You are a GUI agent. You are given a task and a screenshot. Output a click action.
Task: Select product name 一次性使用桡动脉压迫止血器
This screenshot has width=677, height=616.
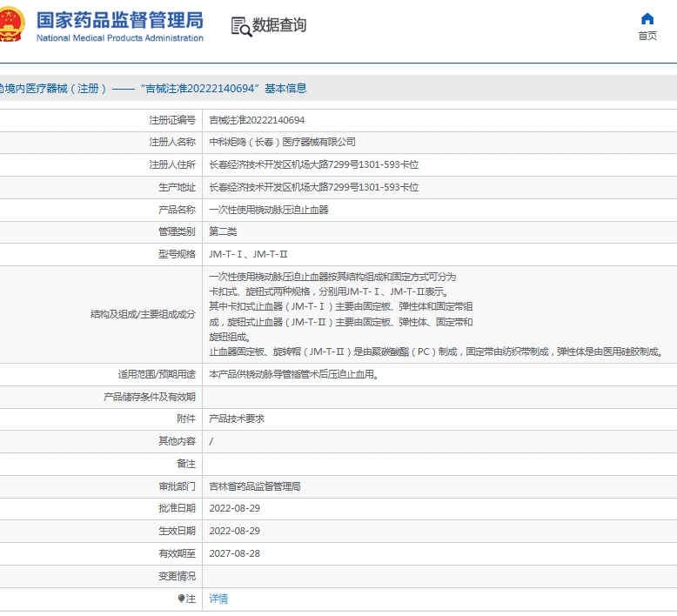269,210
